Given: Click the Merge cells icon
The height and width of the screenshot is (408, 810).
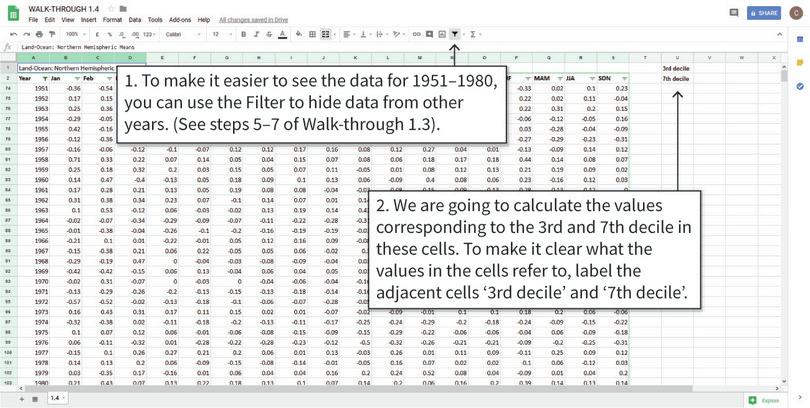Looking at the screenshot, I should point(325,34).
